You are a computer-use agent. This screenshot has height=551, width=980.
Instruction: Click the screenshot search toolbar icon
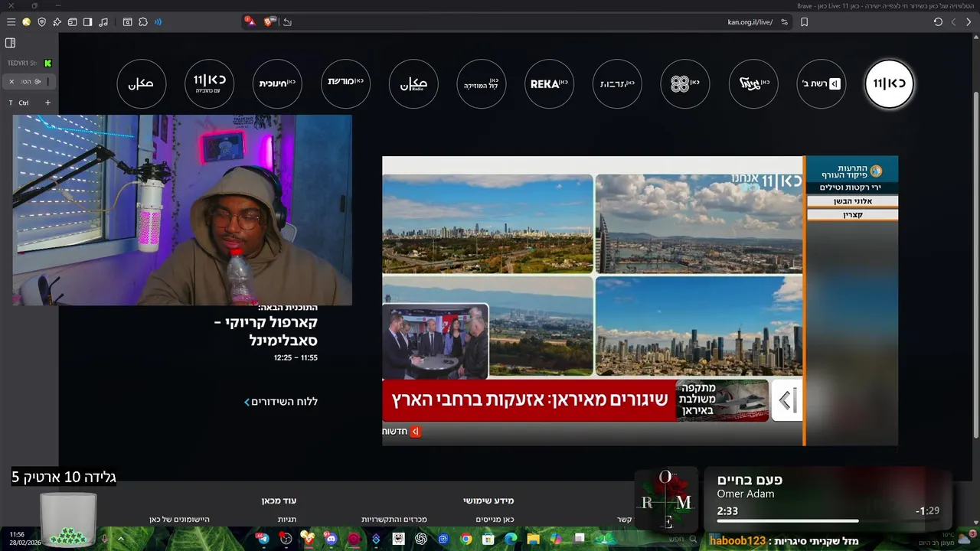(127, 22)
